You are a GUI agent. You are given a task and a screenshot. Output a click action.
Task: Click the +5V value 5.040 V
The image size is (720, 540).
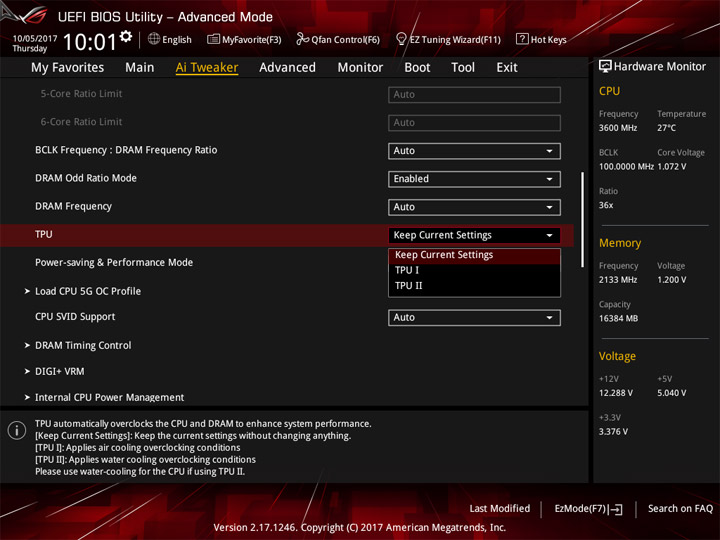[x=672, y=393]
